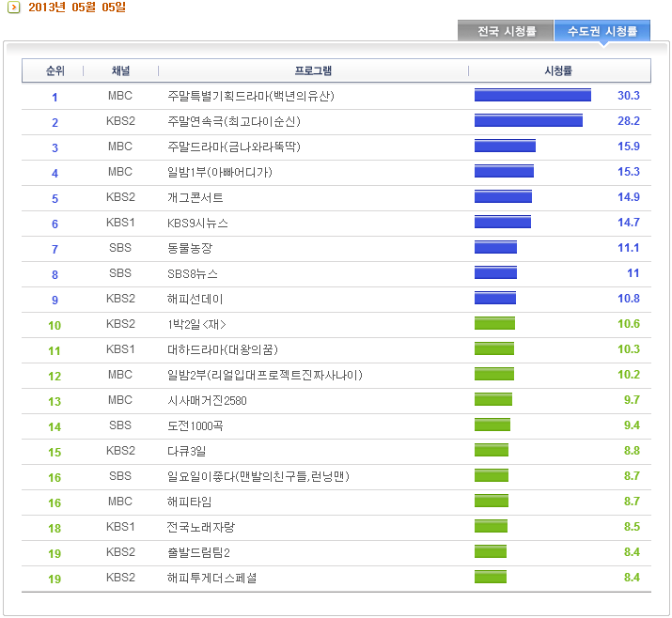Viewport: 672px width, 618px height.
Task: Click the rating value 14.7
Action: 628,222
